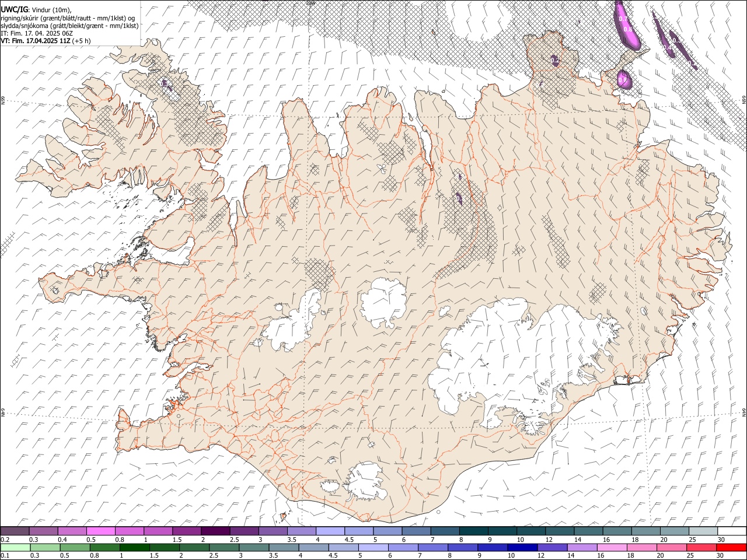Click the large magenta precipitation cell at top right

[627, 24]
